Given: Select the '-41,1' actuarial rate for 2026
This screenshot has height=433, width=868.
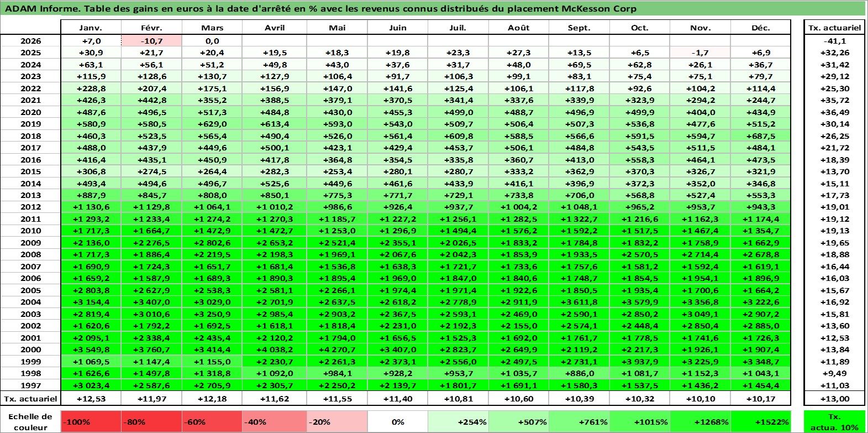Looking at the screenshot, I should [834, 41].
